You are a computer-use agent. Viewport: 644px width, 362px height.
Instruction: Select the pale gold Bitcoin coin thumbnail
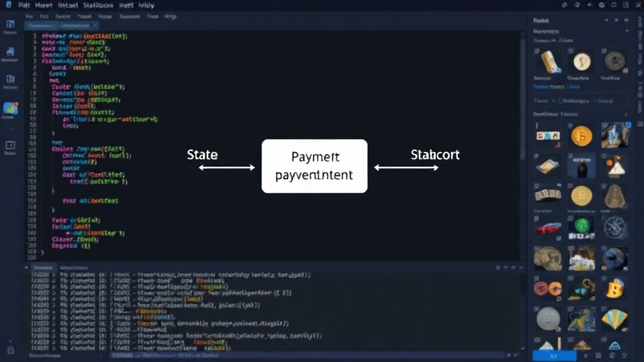point(582,196)
